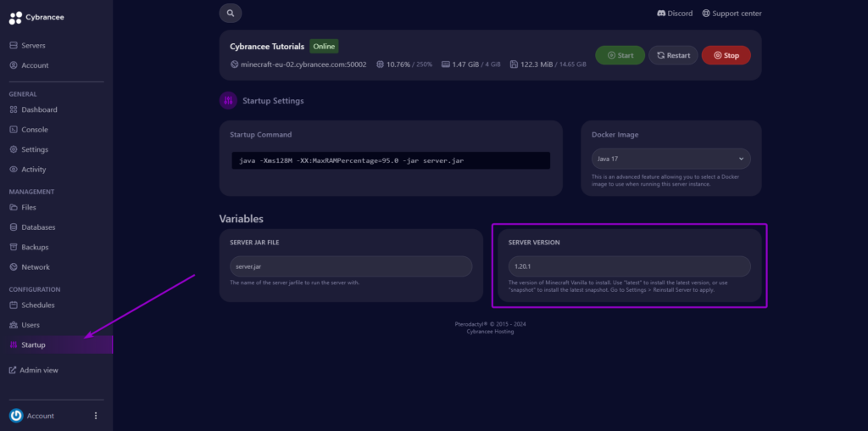Click the Admin view external link icon
The width and height of the screenshot is (868, 431).
[13, 370]
